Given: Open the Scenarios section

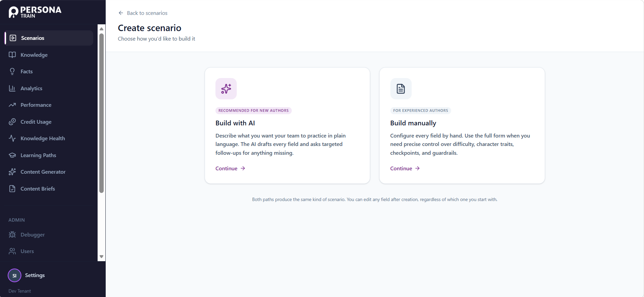Looking at the screenshot, I should pos(49,38).
